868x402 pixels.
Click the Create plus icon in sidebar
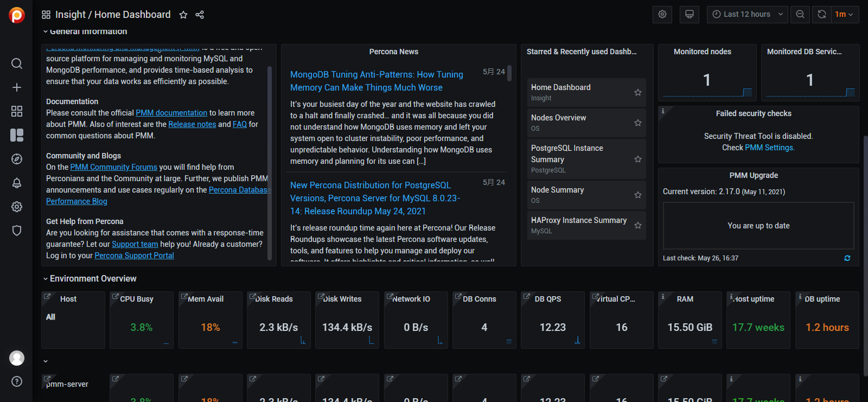point(17,87)
